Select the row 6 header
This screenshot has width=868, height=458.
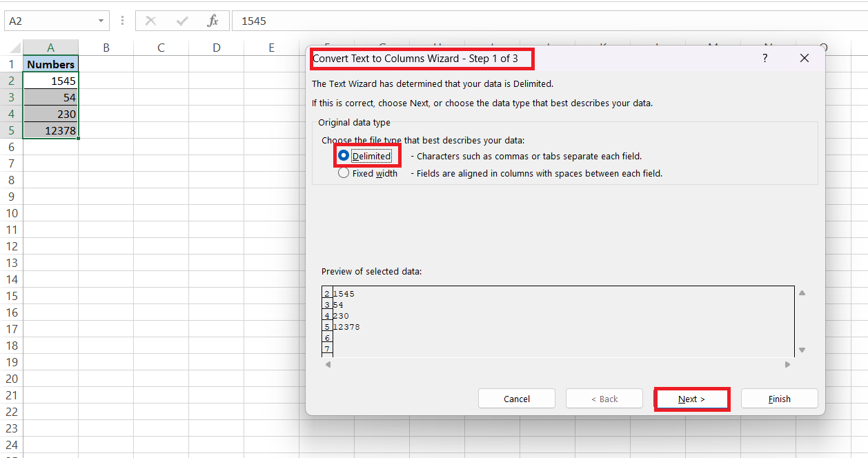(x=11, y=147)
